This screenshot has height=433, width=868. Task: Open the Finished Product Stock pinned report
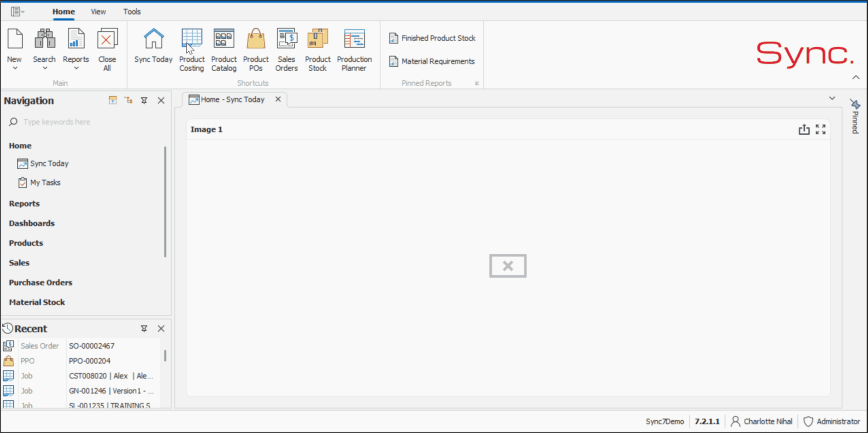click(432, 38)
